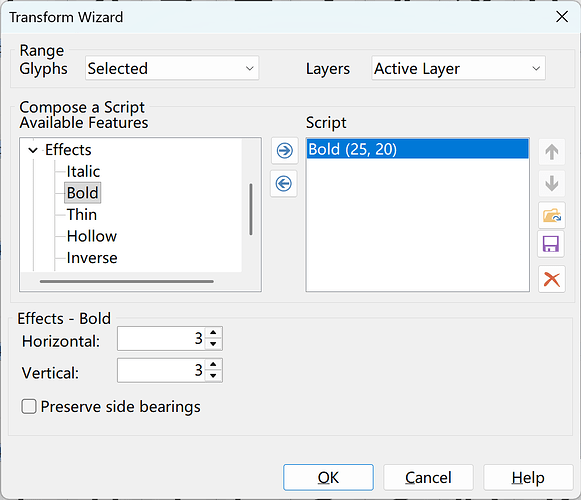Screen dimensions: 581x500
Task: Collapse the Effects tree node
Action: click(33, 150)
